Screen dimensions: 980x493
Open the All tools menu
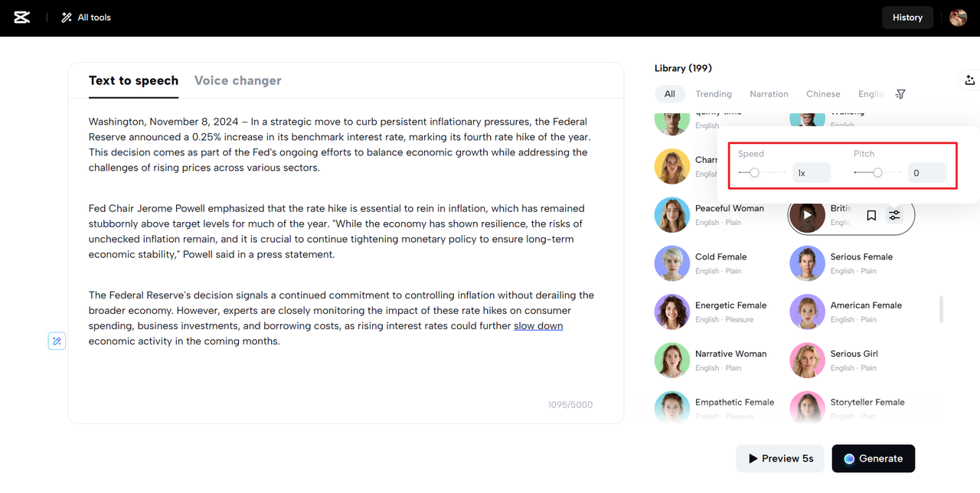pyautogui.click(x=86, y=17)
